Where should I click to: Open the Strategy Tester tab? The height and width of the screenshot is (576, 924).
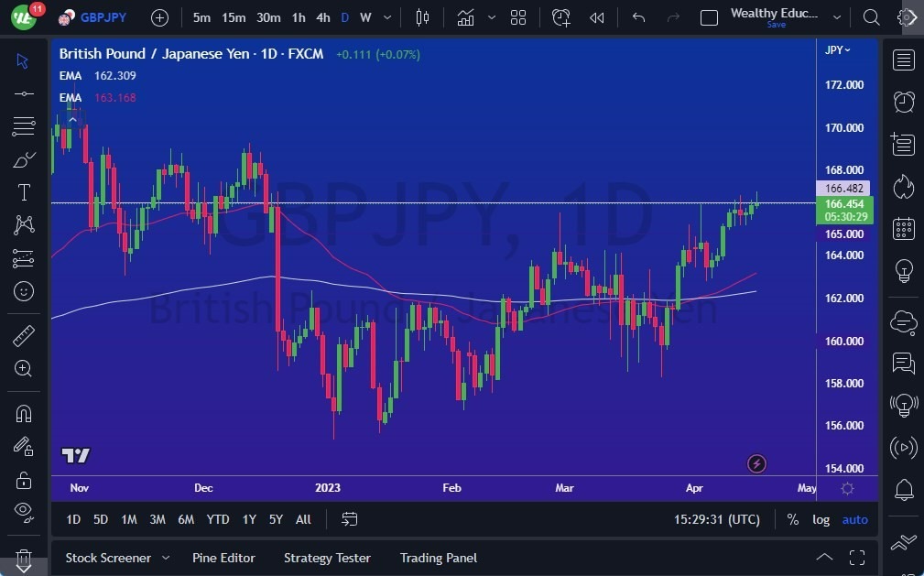point(327,558)
